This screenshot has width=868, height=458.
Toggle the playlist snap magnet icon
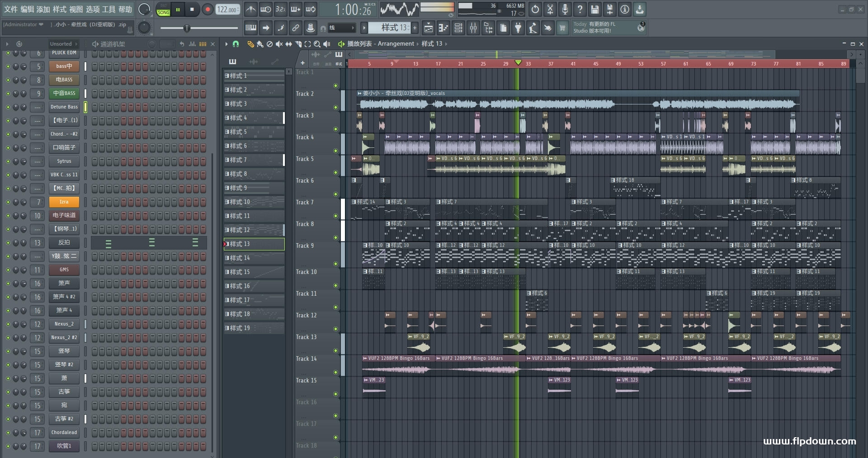coord(236,44)
